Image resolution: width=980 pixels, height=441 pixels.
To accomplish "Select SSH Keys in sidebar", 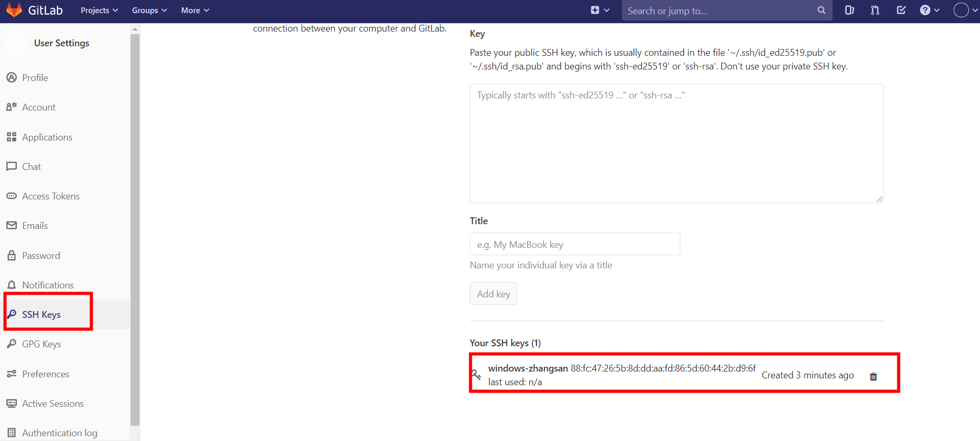I will (x=41, y=315).
